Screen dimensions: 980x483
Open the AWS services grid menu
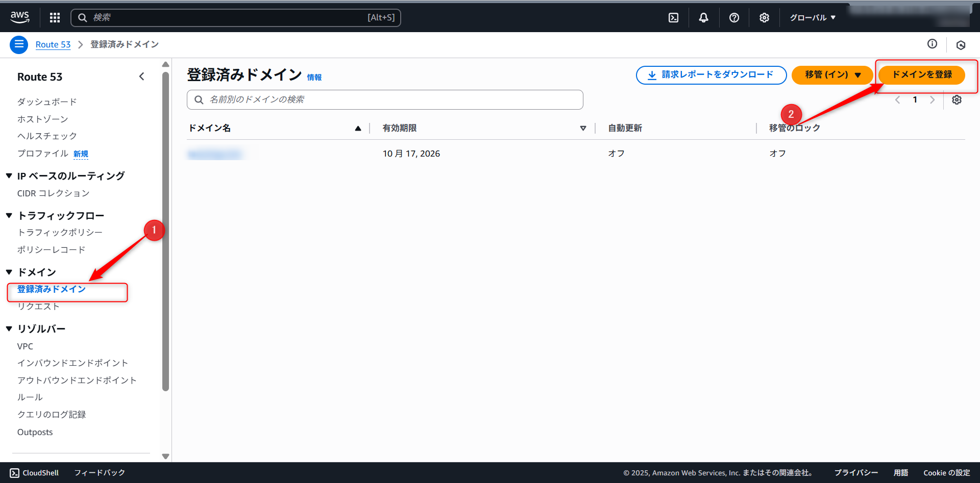pos(55,18)
